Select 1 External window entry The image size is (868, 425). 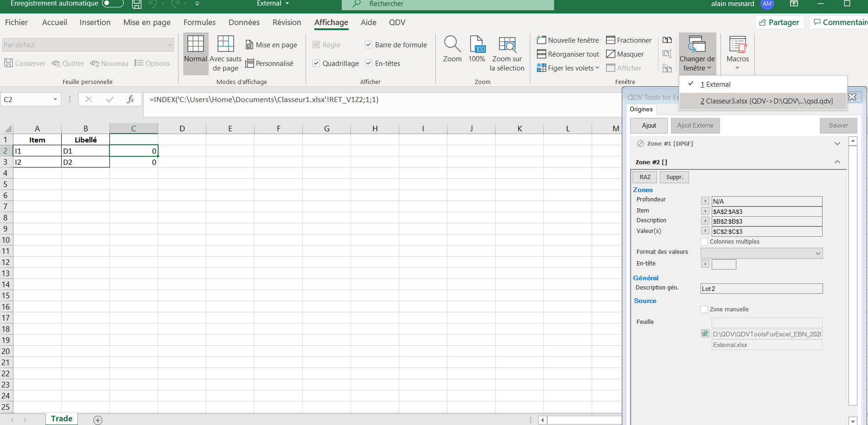pos(763,84)
